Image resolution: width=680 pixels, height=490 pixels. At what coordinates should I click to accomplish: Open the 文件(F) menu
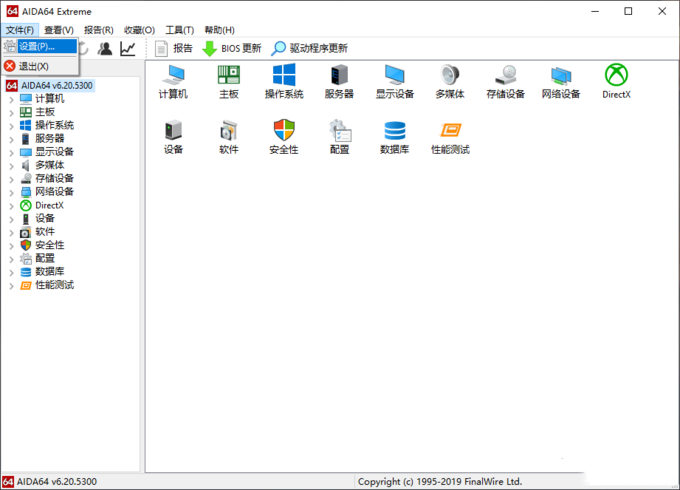coord(20,30)
